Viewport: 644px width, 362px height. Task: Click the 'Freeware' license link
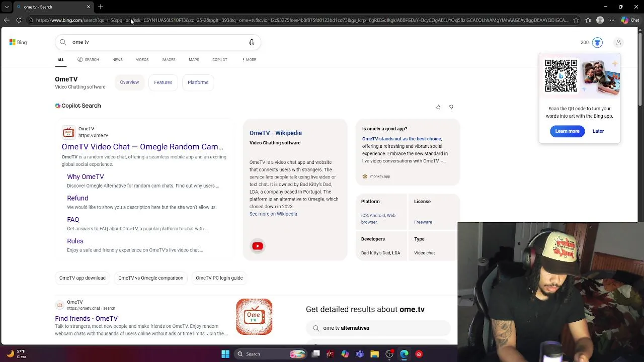point(423,222)
